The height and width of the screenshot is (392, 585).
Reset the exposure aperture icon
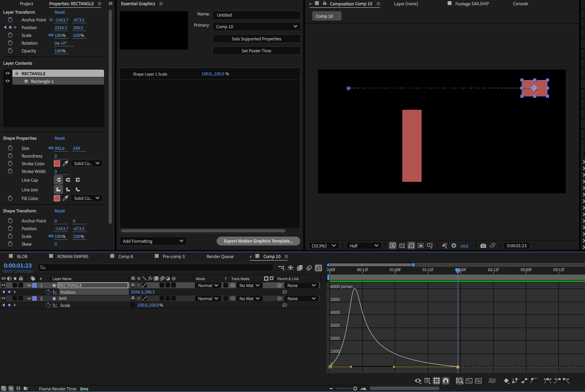(x=454, y=245)
